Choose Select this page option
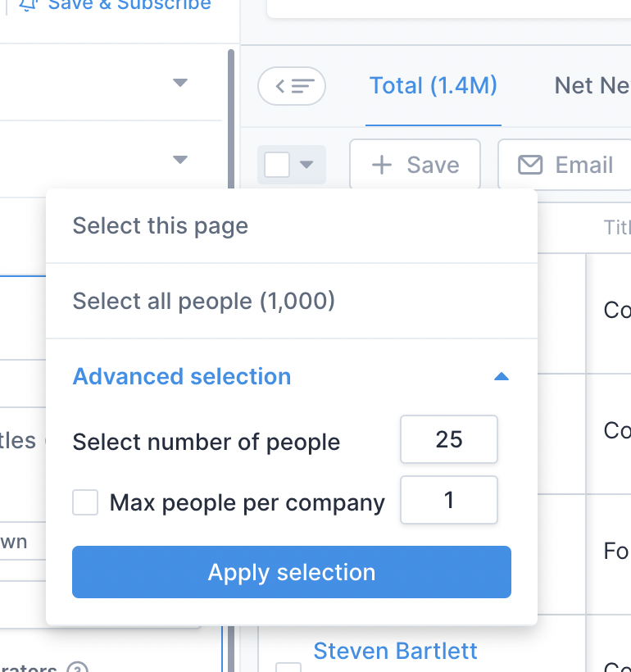The width and height of the screenshot is (631, 672). point(292,226)
